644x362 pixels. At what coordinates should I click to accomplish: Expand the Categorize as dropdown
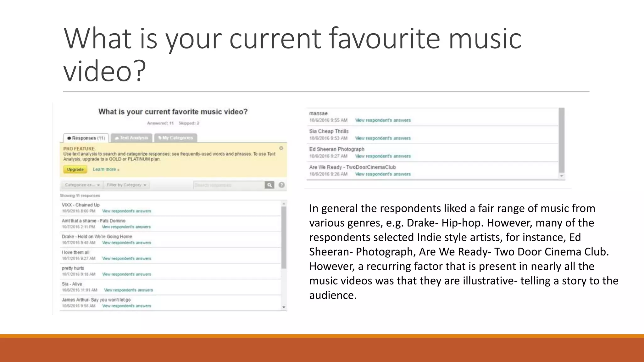tap(82, 185)
